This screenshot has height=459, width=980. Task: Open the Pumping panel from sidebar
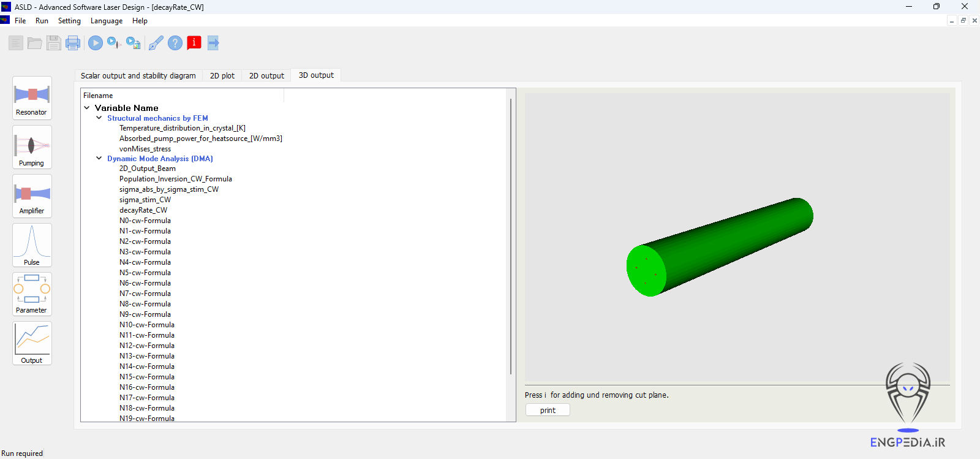tap(32, 147)
